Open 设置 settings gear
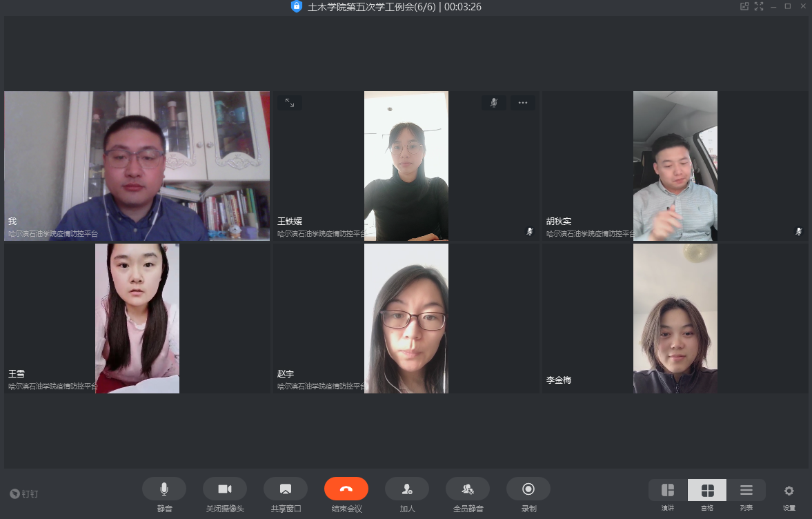This screenshot has height=519, width=812. [x=789, y=491]
